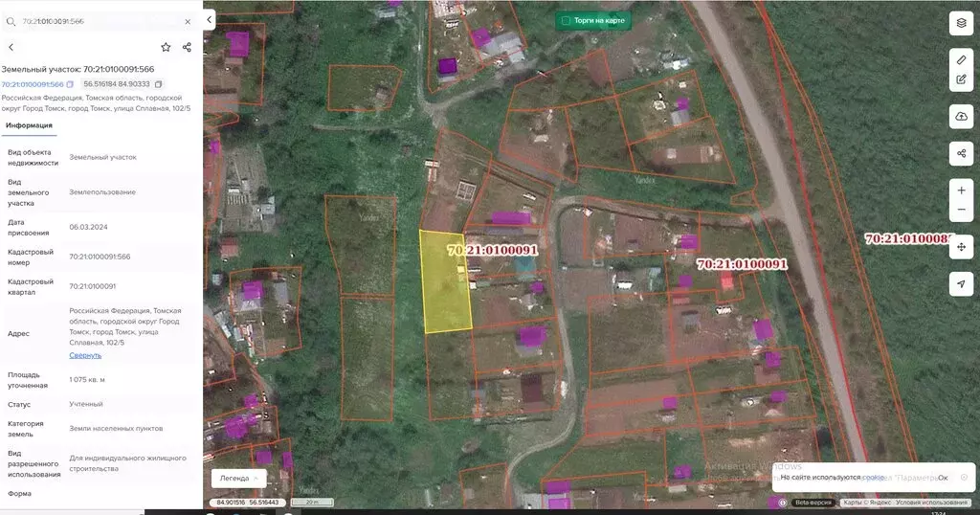The width and height of the screenshot is (980, 515).
Task: Click the cadastral number search input field
Action: click(x=96, y=20)
